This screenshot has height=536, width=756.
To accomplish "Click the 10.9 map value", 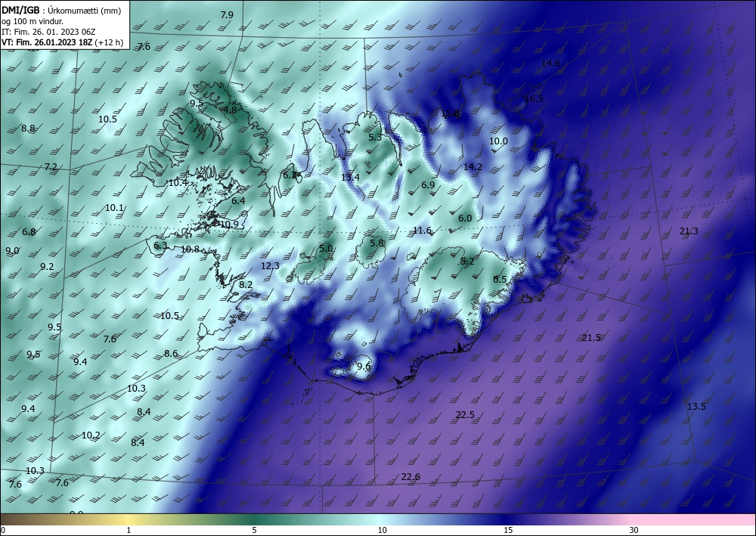I will click(229, 224).
